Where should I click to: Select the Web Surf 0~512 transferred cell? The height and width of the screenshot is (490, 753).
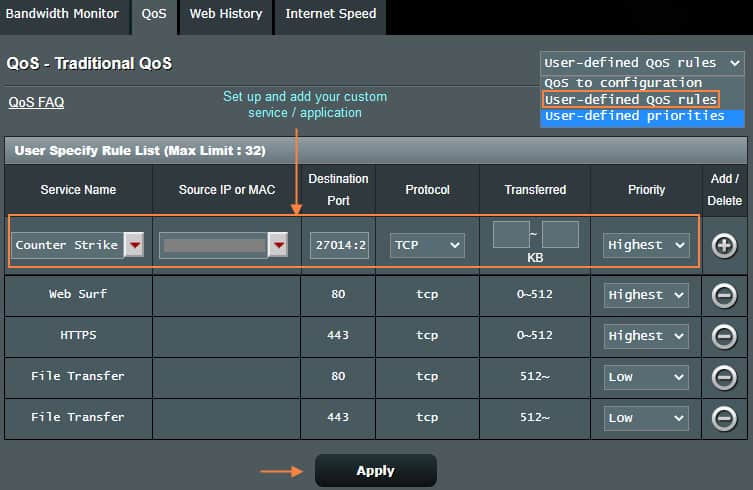[534, 294]
